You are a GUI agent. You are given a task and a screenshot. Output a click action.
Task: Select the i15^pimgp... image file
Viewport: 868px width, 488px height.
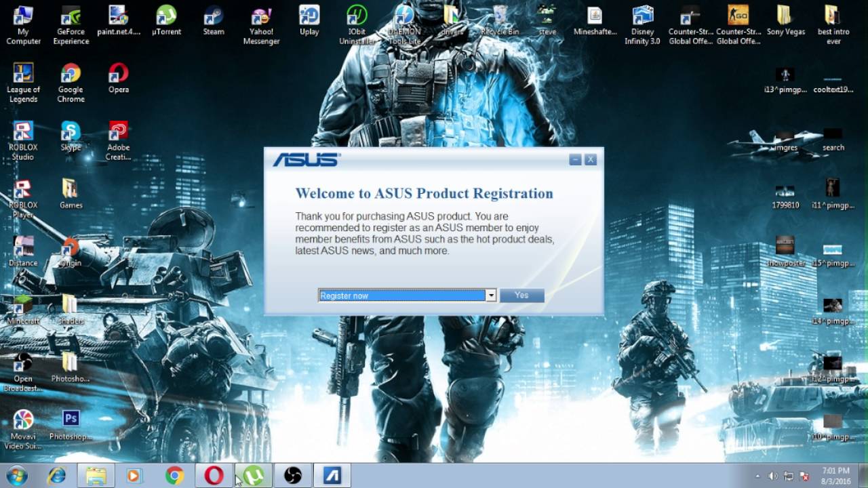pos(833,252)
